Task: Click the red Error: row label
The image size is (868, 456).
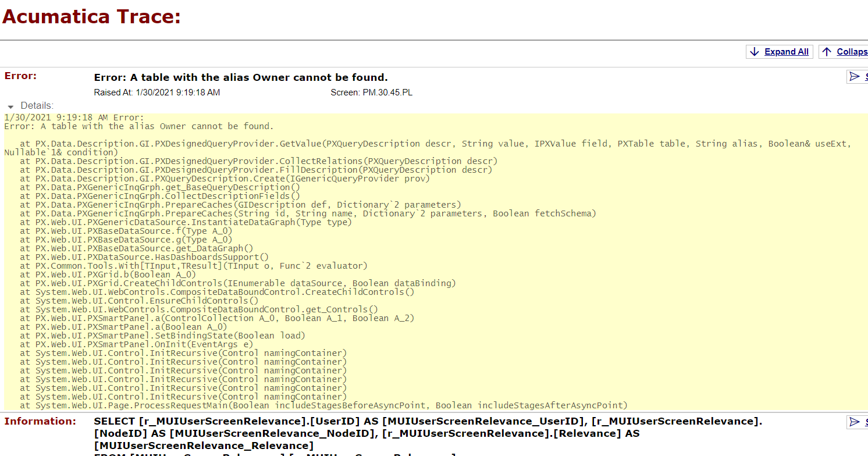Action: click(20, 76)
